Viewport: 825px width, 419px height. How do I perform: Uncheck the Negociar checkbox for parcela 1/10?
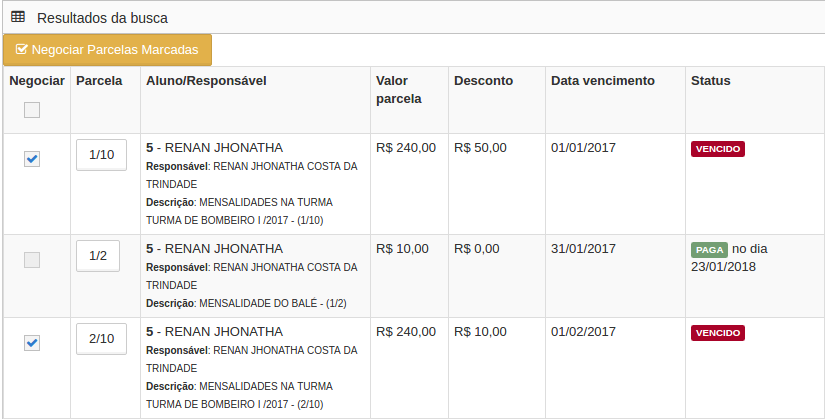32,158
